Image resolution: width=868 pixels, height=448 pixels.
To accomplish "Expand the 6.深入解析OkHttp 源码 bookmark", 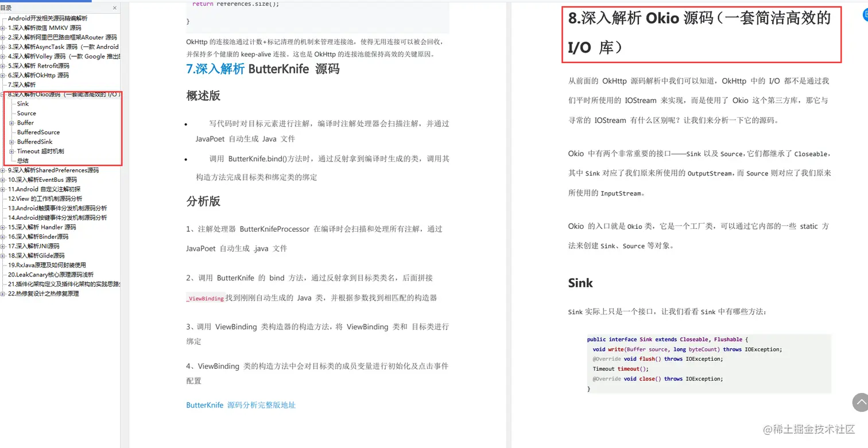I will [4, 75].
